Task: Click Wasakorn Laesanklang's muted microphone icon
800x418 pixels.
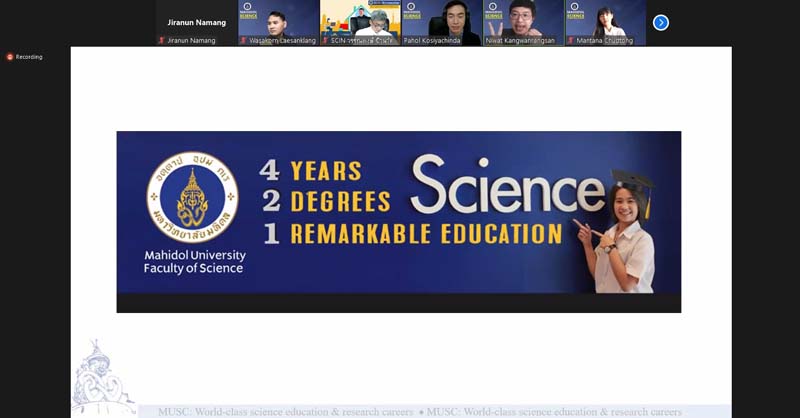Action: click(x=243, y=40)
